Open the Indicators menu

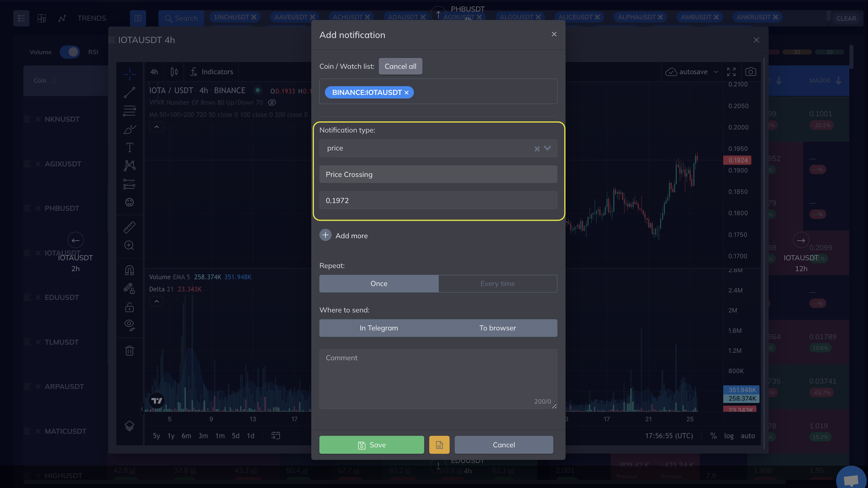coord(212,72)
